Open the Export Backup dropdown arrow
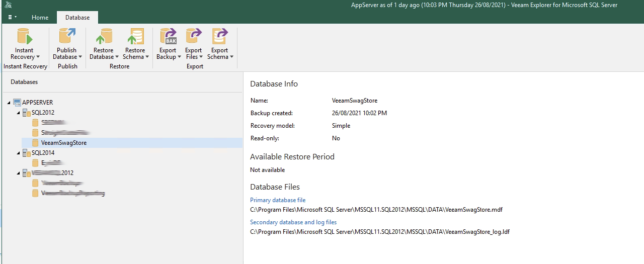 click(180, 57)
